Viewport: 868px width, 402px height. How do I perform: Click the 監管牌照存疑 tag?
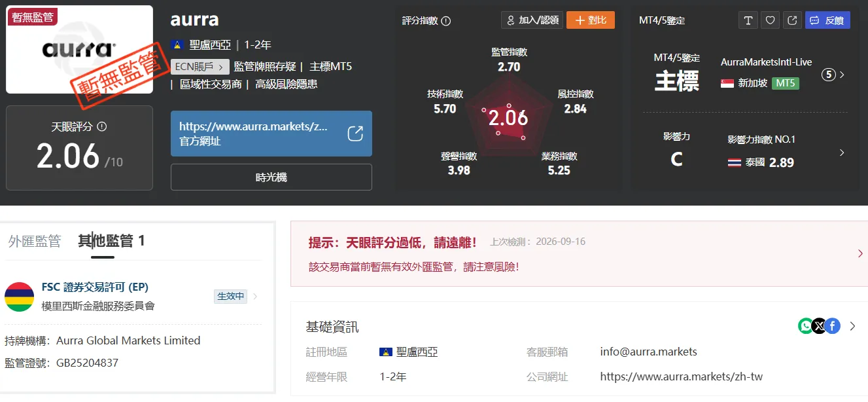(x=264, y=67)
